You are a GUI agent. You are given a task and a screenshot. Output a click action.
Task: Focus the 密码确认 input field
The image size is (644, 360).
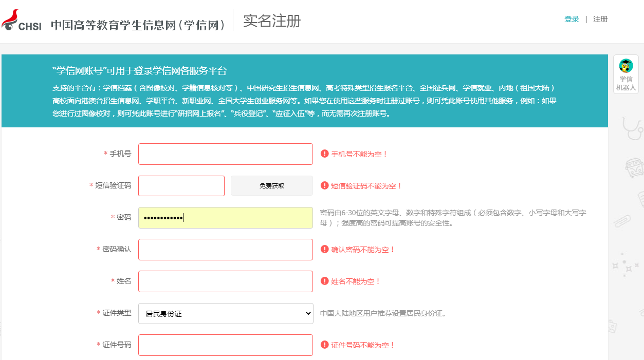point(226,250)
